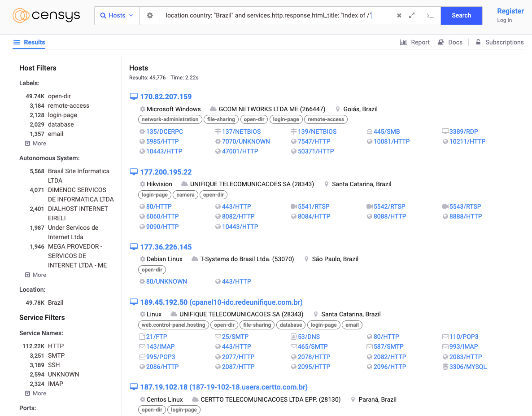The image size is (532, 416).
Task: Click gear icon next to Debian Linux
Action: tap(143, 259)
